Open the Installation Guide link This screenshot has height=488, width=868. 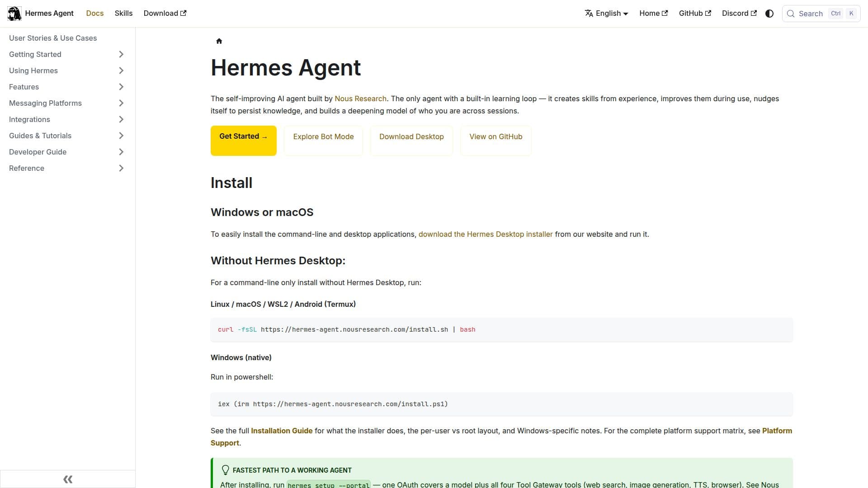[x=282, y=431]
